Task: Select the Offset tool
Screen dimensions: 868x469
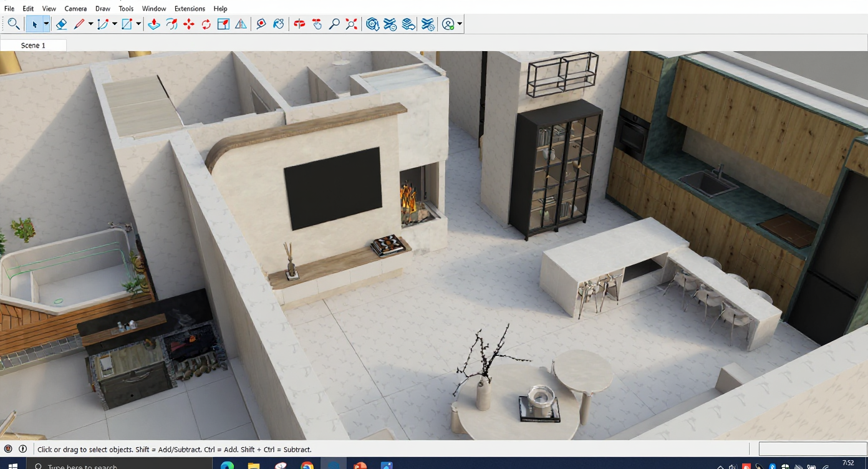Action: click(171, 24)
